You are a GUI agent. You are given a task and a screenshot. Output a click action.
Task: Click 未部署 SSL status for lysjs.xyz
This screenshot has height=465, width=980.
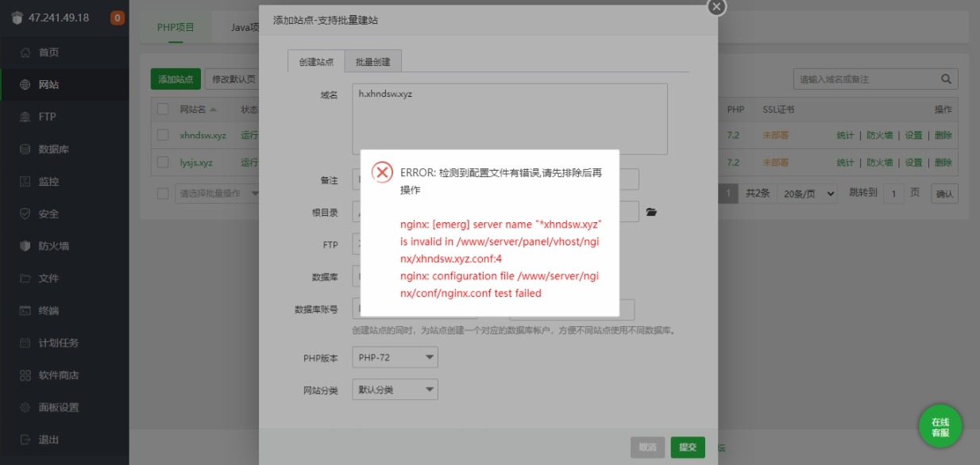(x=776, y=163)
